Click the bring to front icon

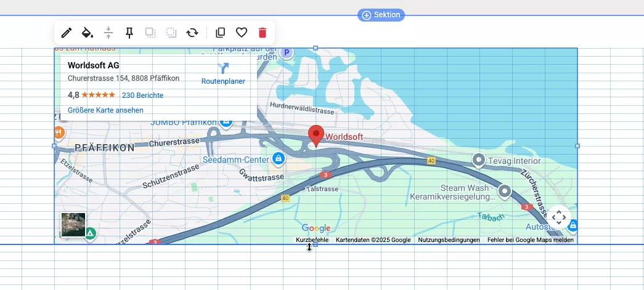coord(150,33)
